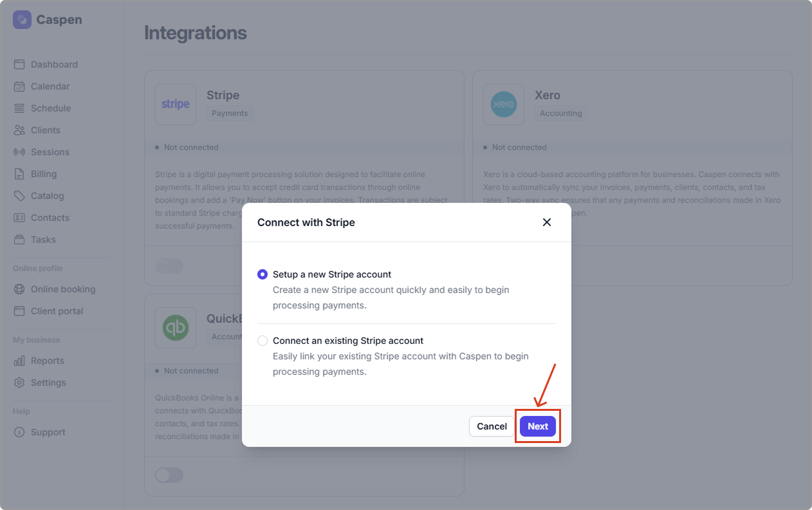Viewport: 812px width, 510px height.
Task: Navigate to Billing in sidebar
Action: pos(44,174)
